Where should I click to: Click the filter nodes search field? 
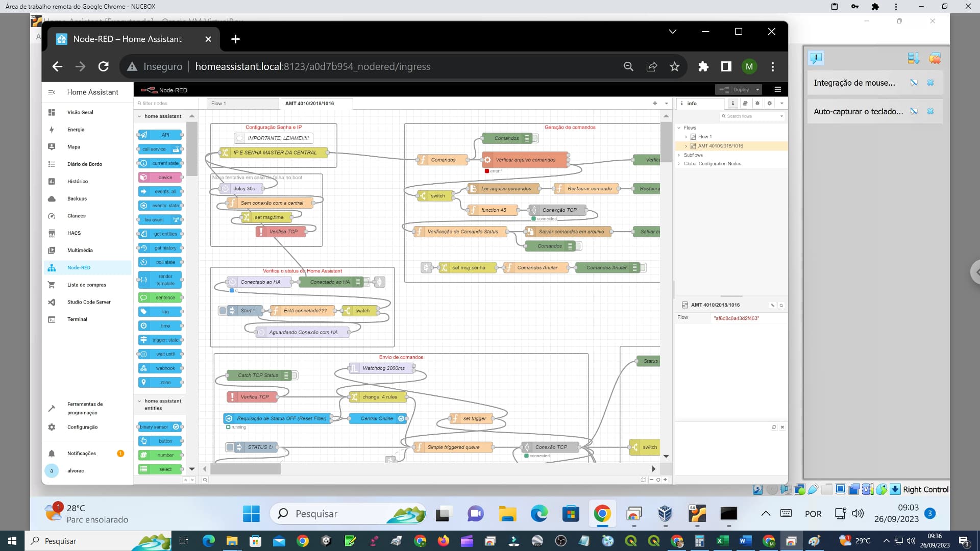(165, 103)
